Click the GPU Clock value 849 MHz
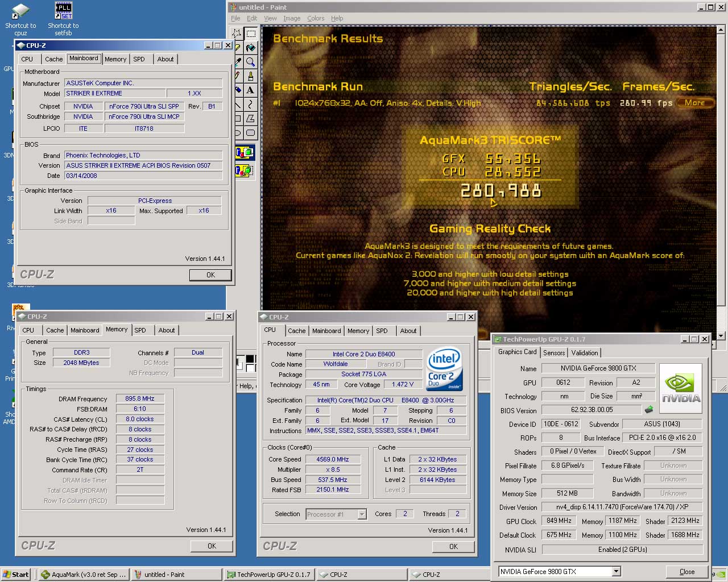Image resolution: width=728 pixels, height=582 pixels. click(x=559, y=521)
